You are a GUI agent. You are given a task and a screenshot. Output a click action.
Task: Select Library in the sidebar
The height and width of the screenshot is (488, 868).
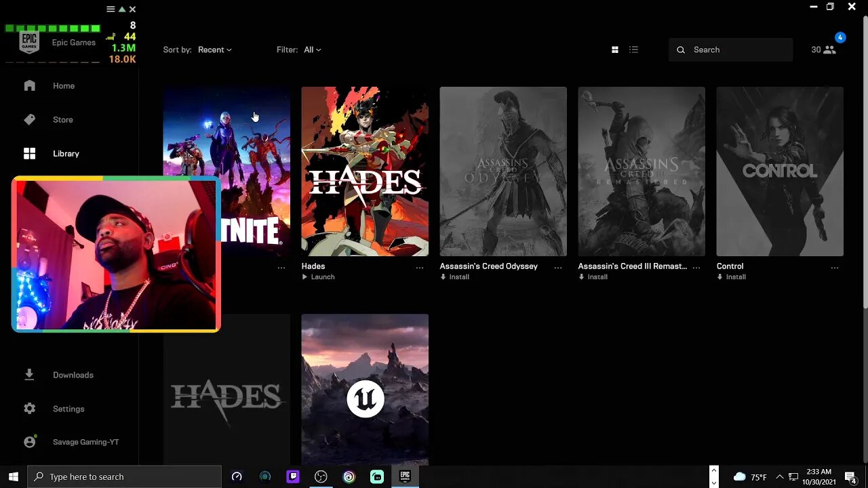click(66, 154)
